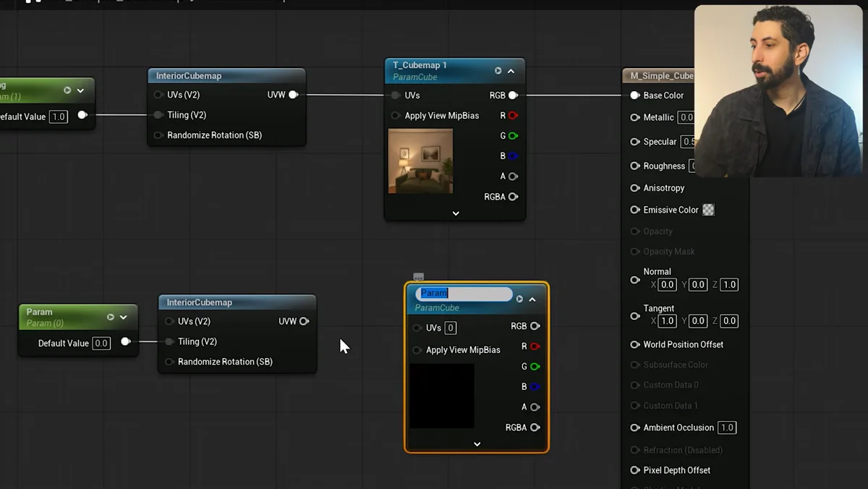Click the red R output pin on T_Cubemap 1
The image size is (868, 489).
click(513, 115)
